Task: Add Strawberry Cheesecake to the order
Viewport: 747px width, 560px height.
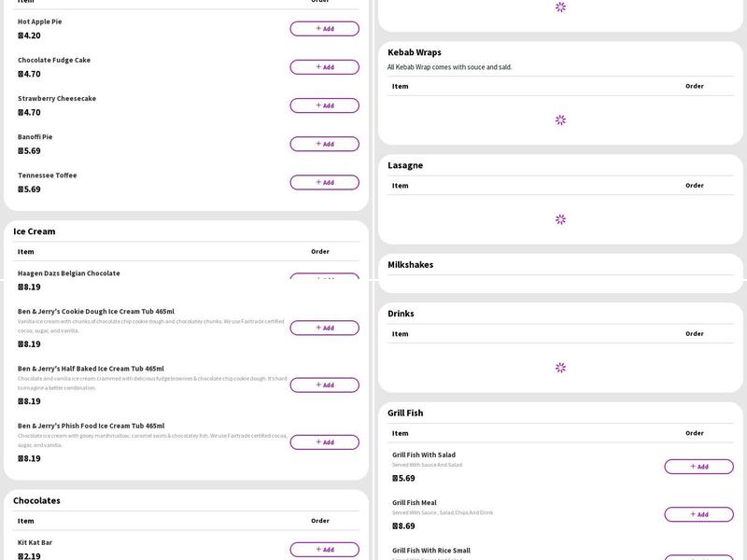Action: point(324,105)
